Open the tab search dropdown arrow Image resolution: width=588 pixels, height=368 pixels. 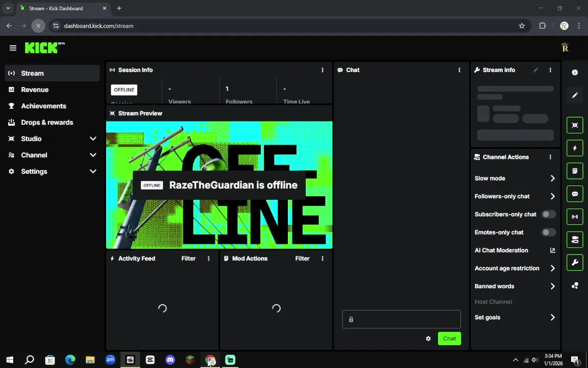[x=8, y=8]
